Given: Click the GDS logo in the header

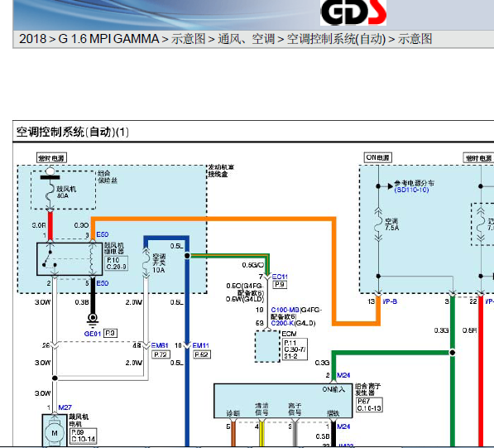Looking at the screenshot, I should (353, 12).
